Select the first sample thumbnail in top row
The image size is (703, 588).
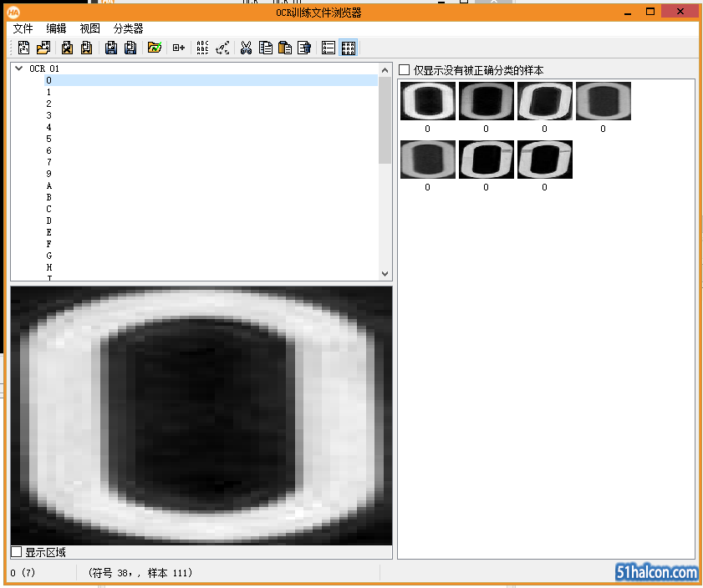tap(428, 101)
